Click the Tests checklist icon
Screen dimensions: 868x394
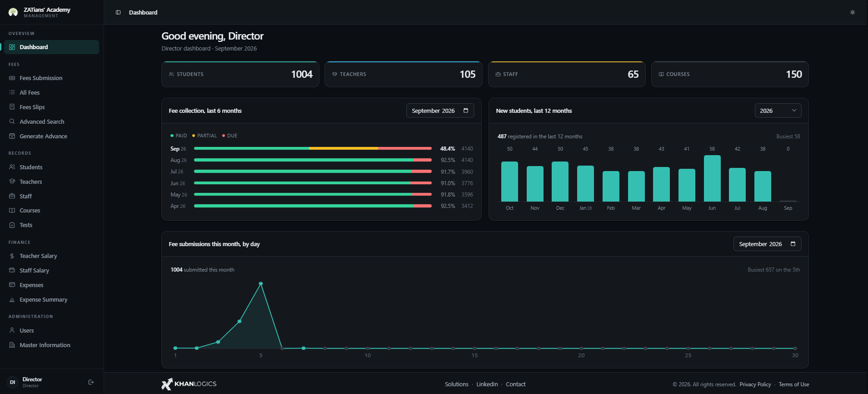pyautogui.click(x=12, y=225)
